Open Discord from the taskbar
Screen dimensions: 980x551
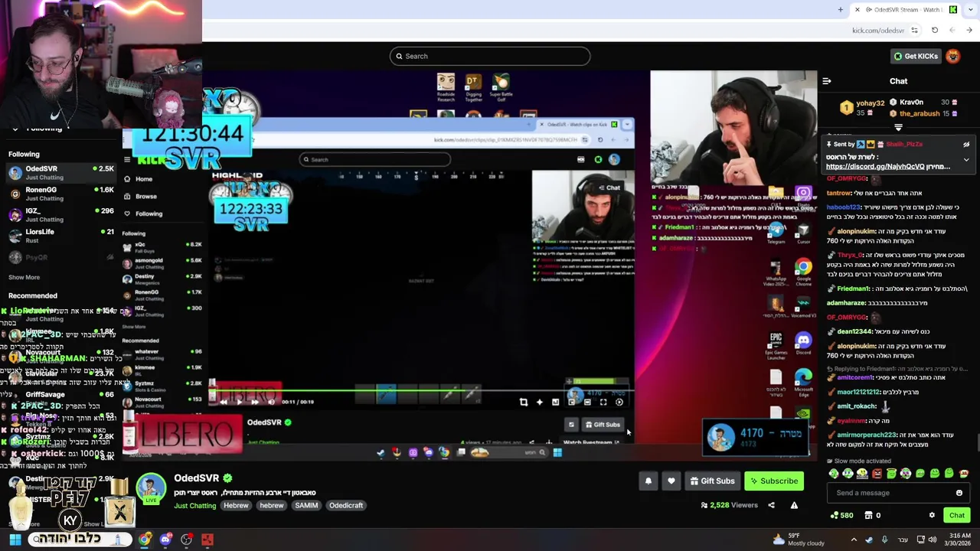click(x=165, y=540)
